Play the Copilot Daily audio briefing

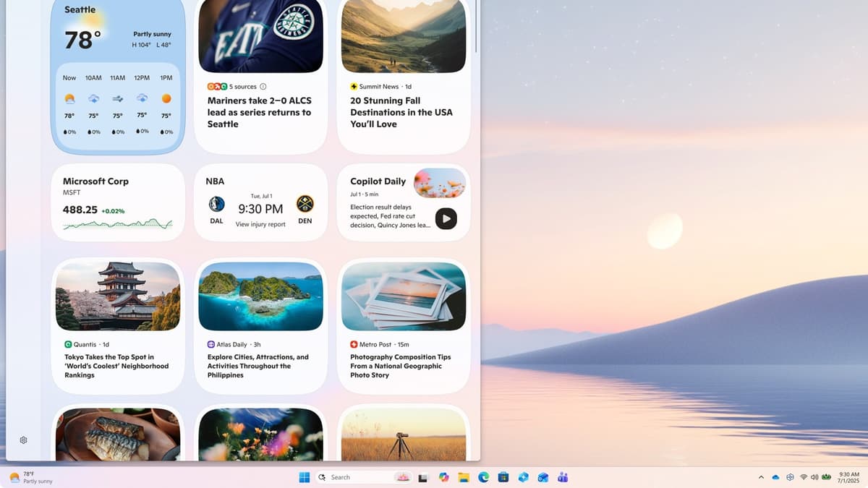coord(446,218)
